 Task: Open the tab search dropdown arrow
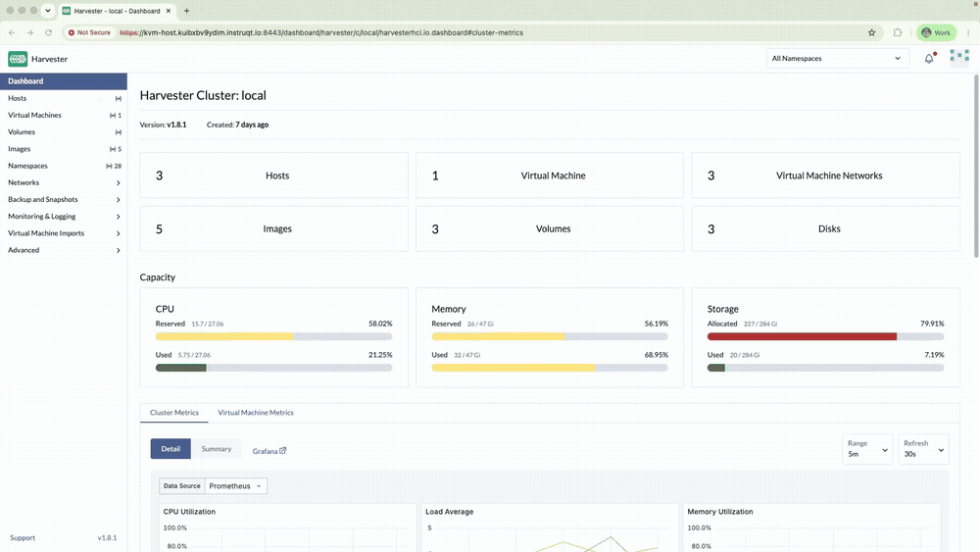pyautogui.click(x=47, y=11)
